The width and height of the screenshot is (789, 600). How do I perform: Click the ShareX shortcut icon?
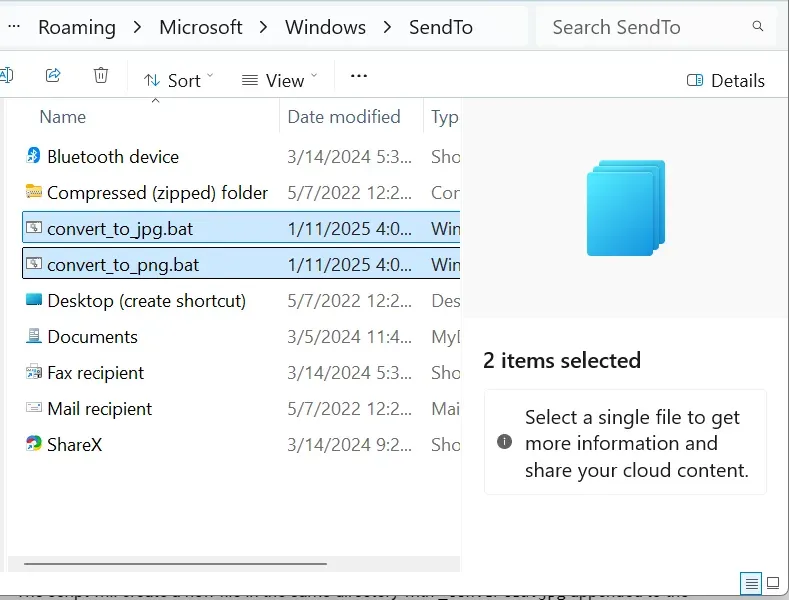(x=33, y=443)
